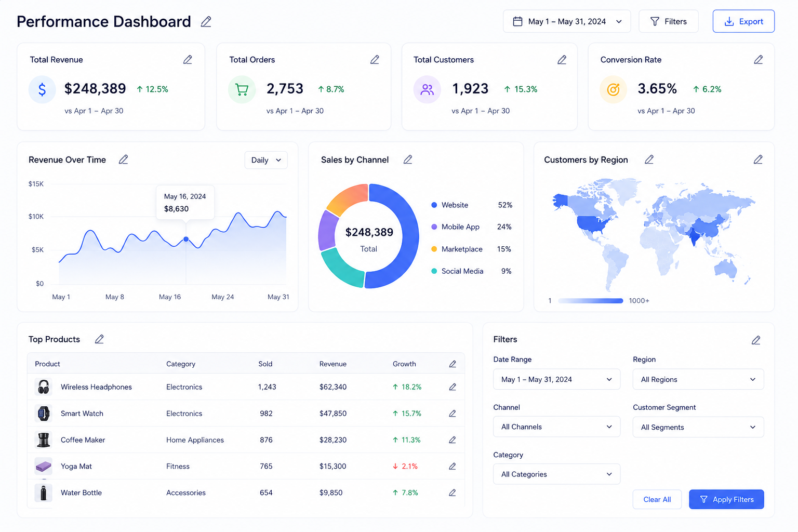
Task: Click the target conversion rate icon
Action: (x=614, y=89)
